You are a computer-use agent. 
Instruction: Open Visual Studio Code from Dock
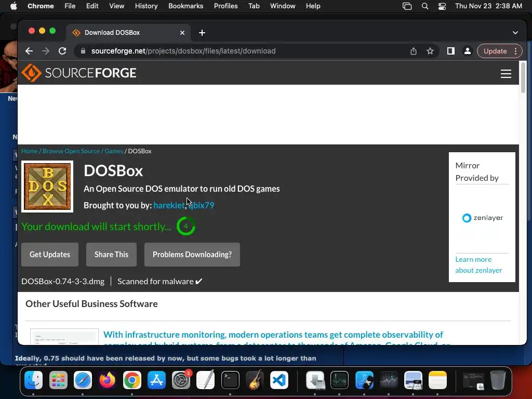click(279, 380)
